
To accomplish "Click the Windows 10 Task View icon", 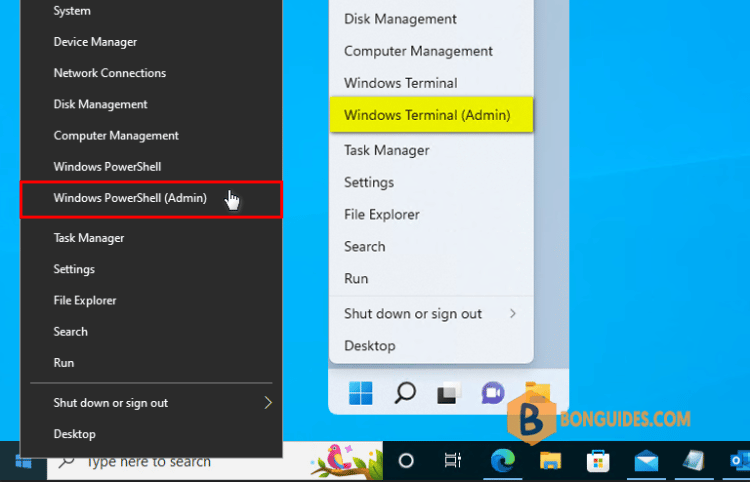I will (x=453, y=461).
